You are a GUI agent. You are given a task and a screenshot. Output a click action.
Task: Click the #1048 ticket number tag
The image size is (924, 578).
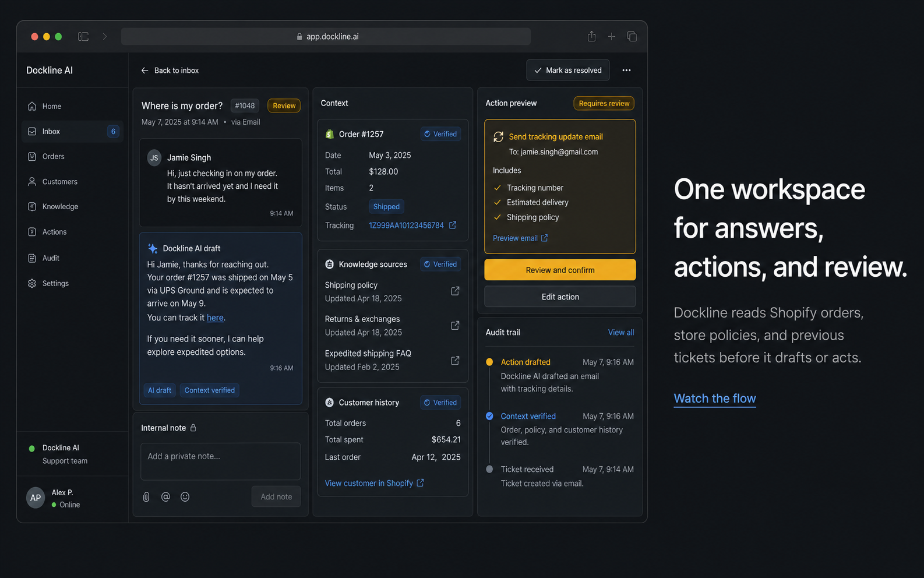click(x=245, y=105)
